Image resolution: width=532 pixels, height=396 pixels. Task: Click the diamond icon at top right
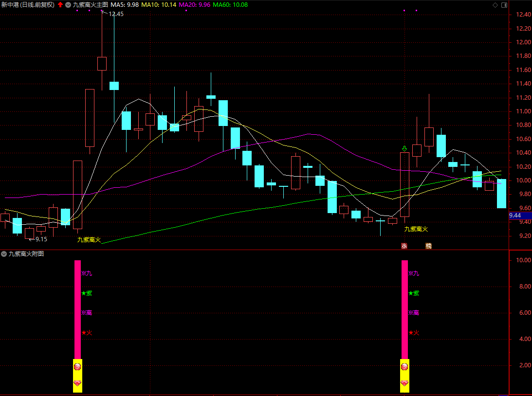(x=495, y=5)
